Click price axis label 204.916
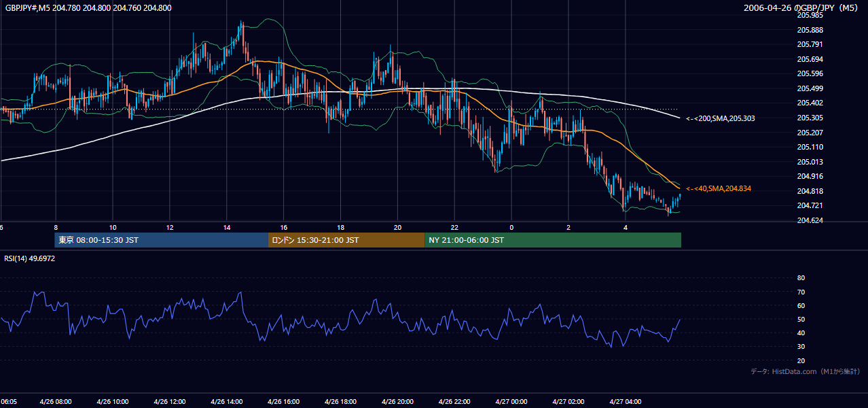Image resolution: width=868 pixels, height=408 pixels. pyautogui.click(x=810, y=176)
